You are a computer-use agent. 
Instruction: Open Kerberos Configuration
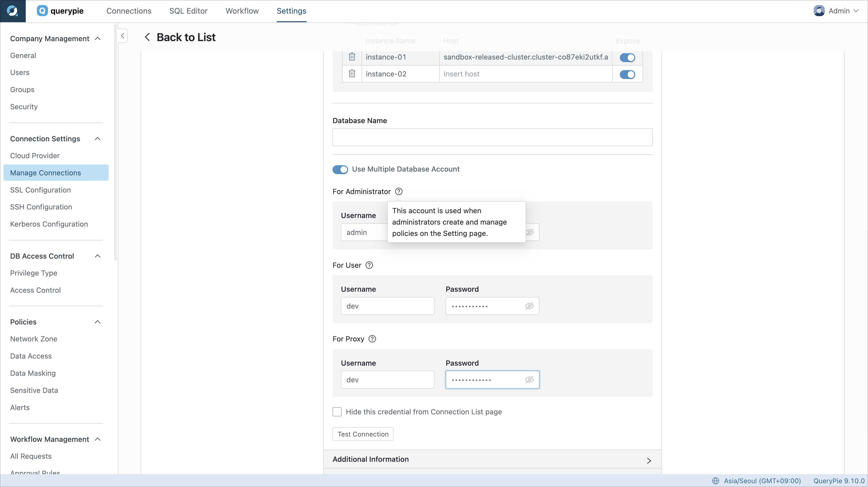click(x=49, y=224)
